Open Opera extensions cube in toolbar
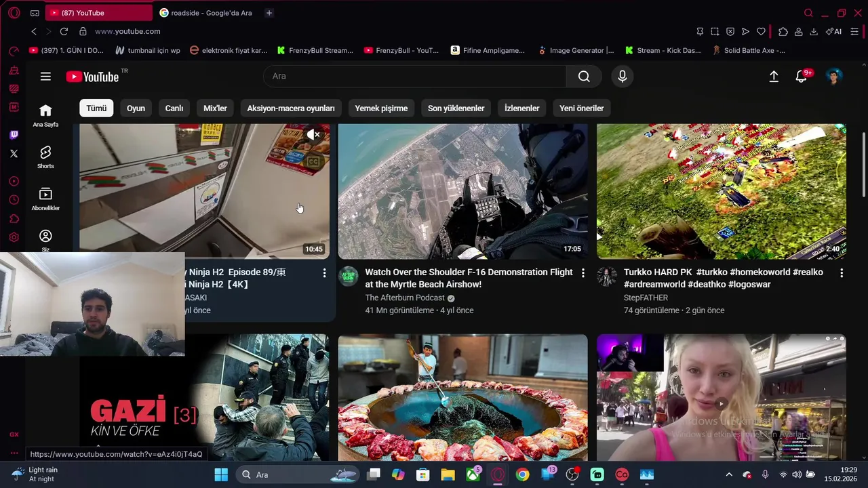This screenshot has height=488, width=868. (783, 31)
